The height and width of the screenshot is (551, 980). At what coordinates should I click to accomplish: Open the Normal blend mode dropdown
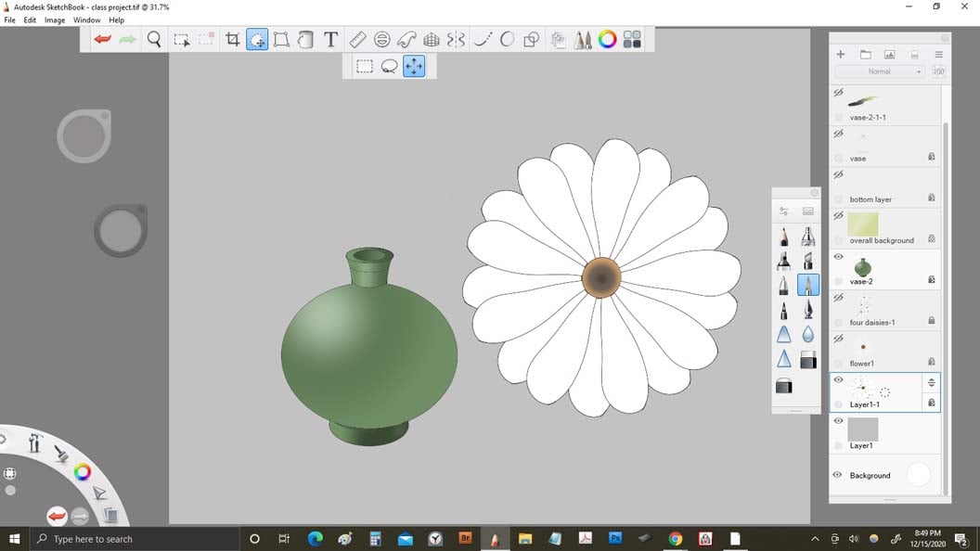[880, 71]
